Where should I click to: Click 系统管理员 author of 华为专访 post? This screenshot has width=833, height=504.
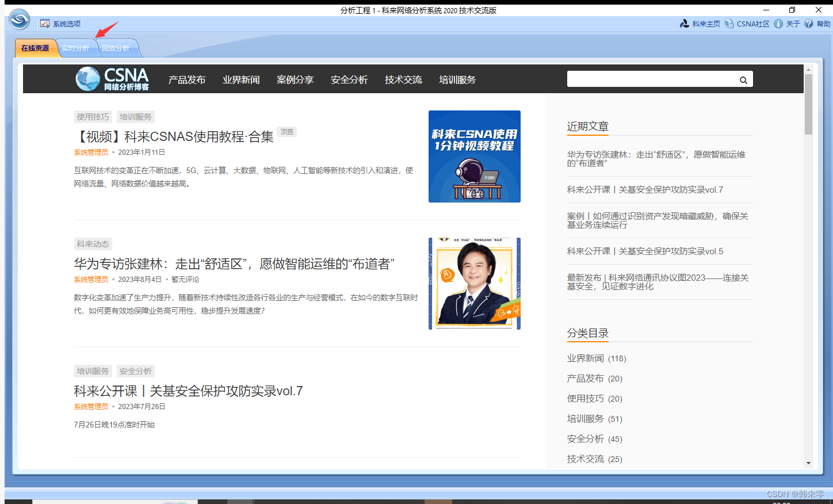click(91, 280)
